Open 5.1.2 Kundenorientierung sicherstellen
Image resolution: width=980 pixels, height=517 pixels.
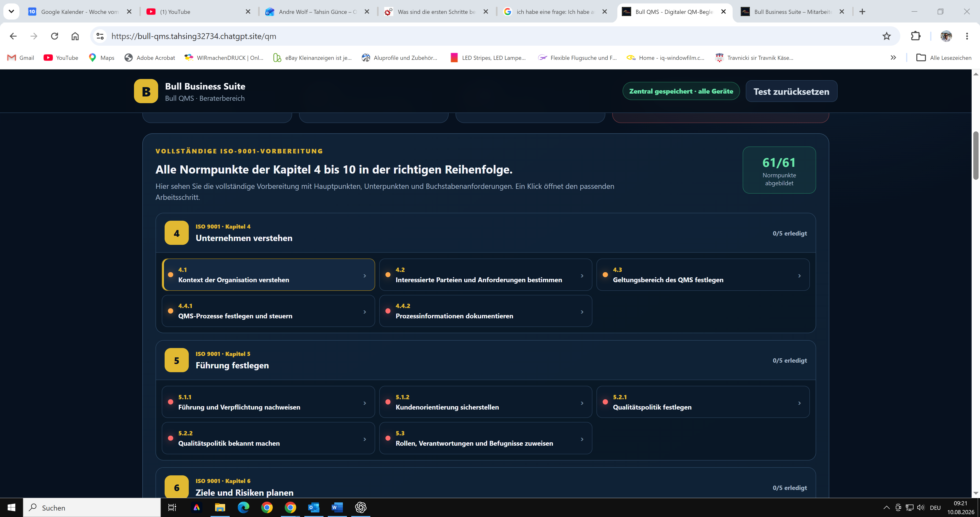[x=485, y=402]
